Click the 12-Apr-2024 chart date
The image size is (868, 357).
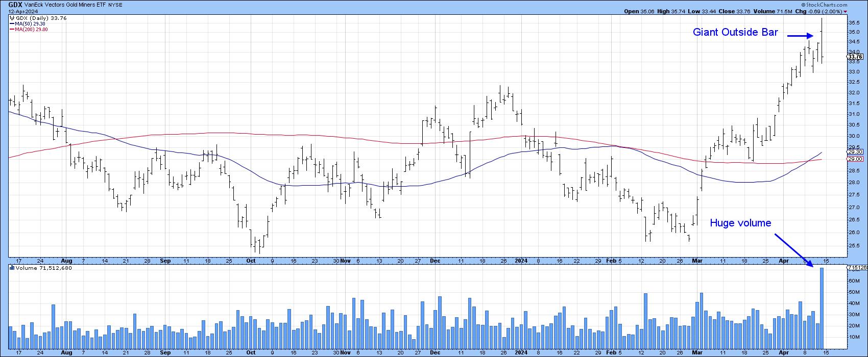coord(22,11)
